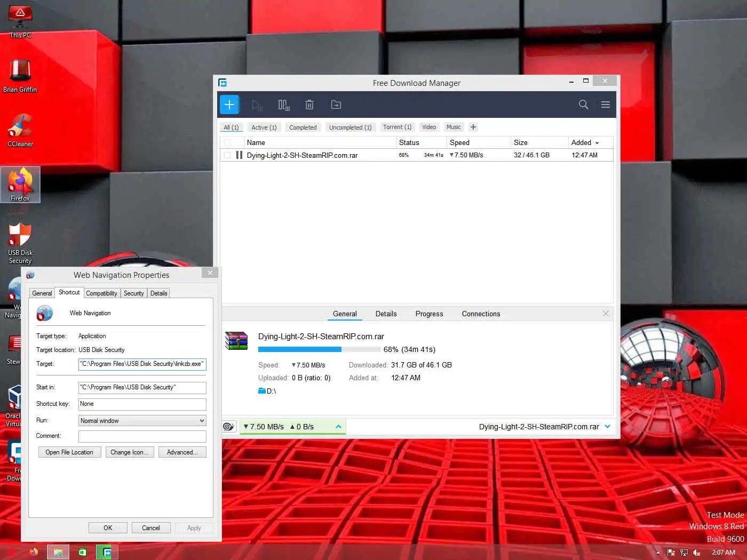
Task: Open Security tab in Properties dialog
Action: tap(134, 293)
